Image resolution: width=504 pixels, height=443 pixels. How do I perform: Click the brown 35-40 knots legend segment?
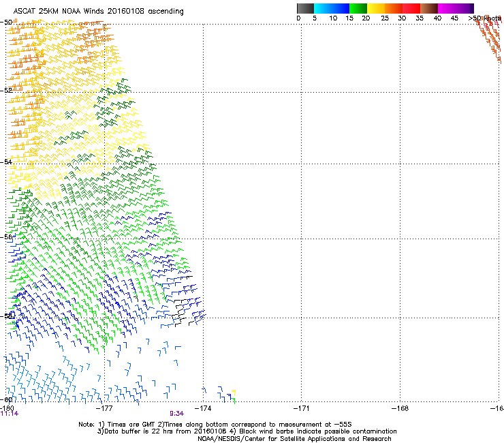tap(429, 8)
